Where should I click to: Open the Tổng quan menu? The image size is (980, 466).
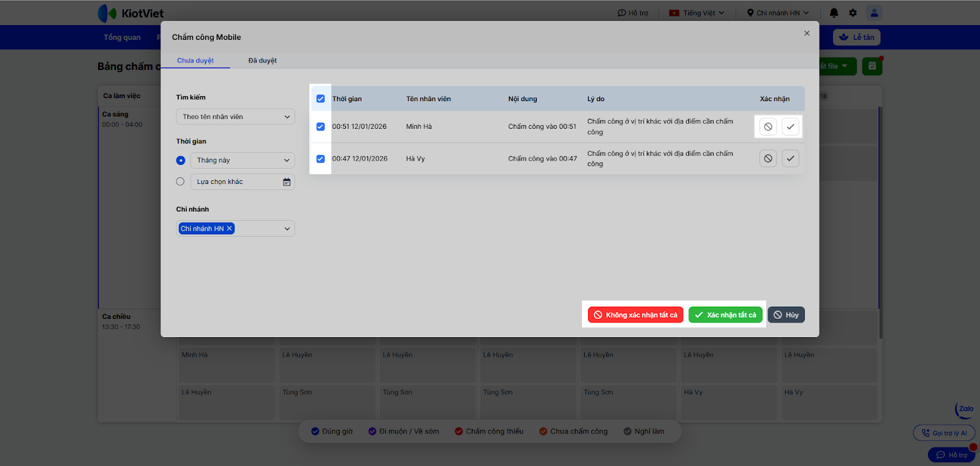tap(122, 37)
